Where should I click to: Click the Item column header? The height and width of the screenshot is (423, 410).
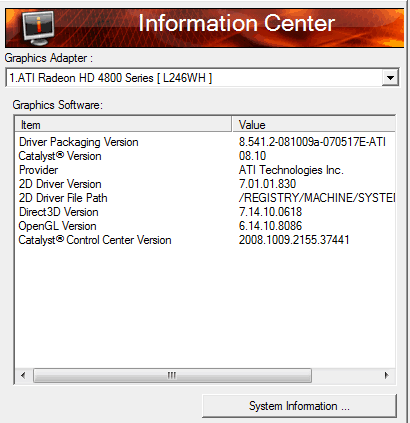[123, 125]
